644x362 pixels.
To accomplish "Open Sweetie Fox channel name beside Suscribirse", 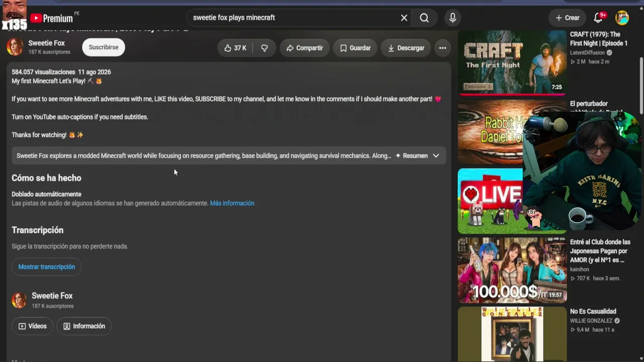I will (x=46, y=43).
